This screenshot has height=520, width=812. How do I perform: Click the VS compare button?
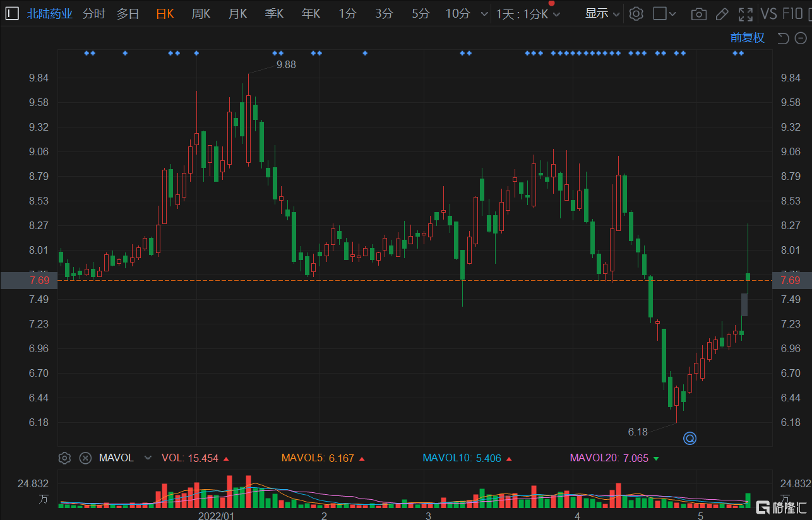[769, 13]
